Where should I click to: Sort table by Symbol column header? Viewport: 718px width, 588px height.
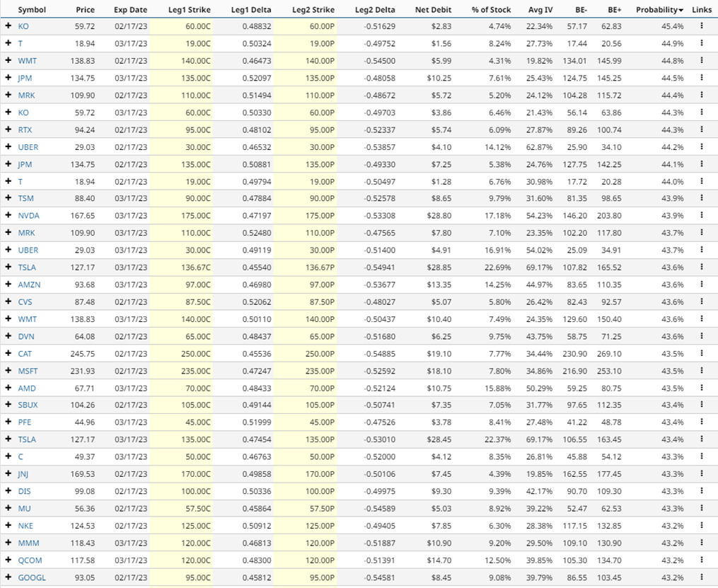(x=32, y=10)
